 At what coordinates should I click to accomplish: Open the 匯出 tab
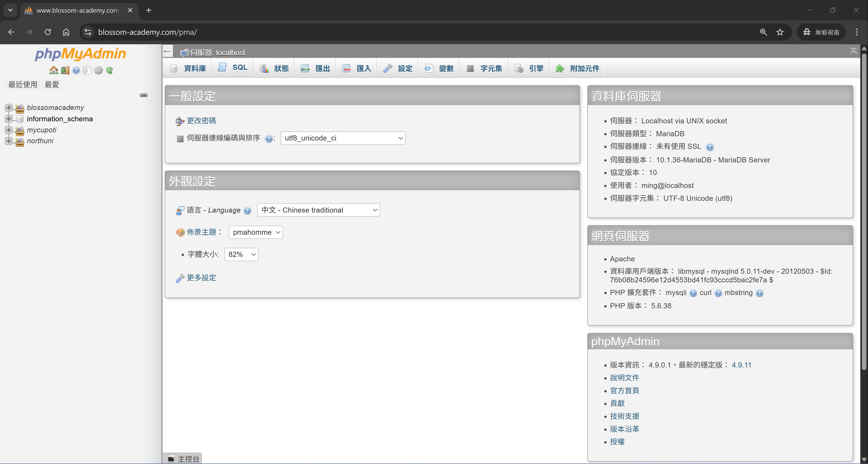[315, 68]
